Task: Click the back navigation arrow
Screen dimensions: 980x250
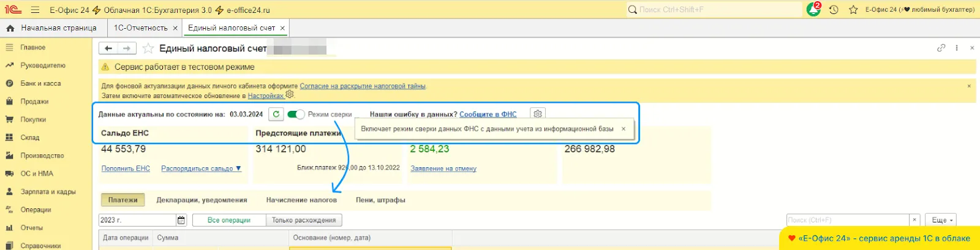Action: (108, 48)
